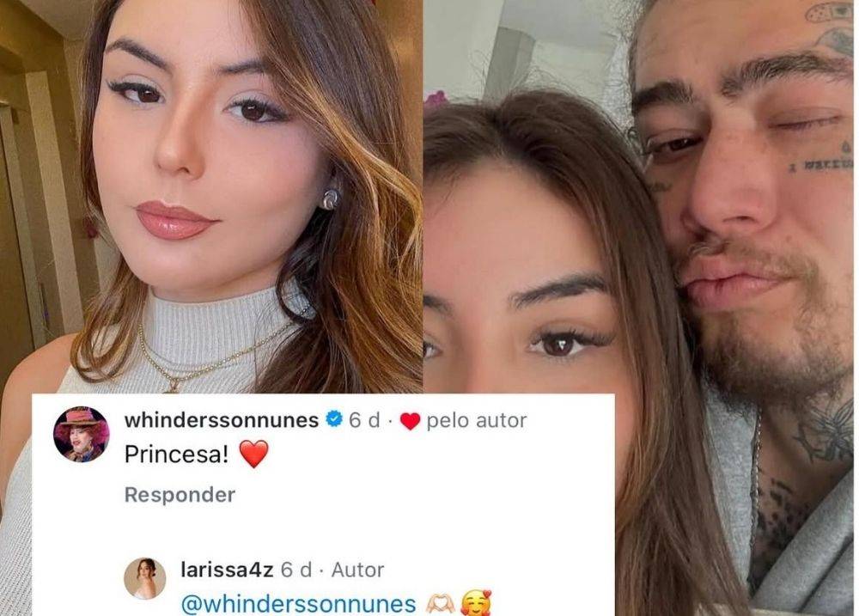Click the smiling face with hearts emoji
859x616 pixels.
click(x=476, y=603)
